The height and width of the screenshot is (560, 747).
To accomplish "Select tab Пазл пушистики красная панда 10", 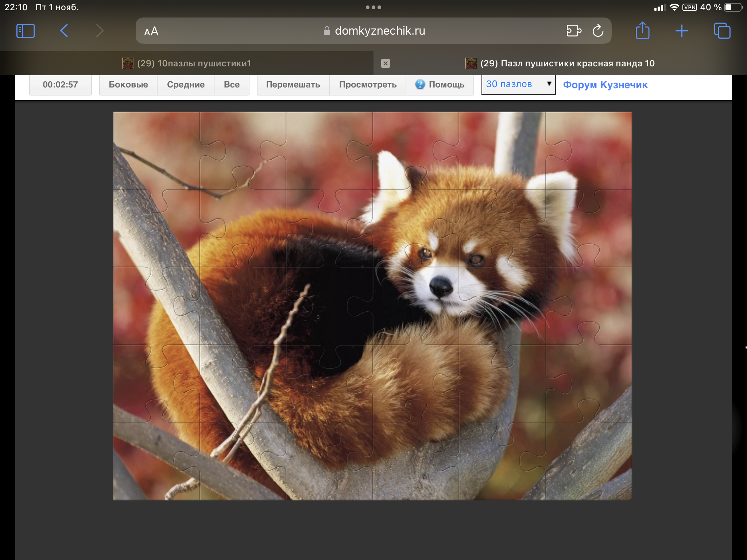I will (x=560, y=63).
